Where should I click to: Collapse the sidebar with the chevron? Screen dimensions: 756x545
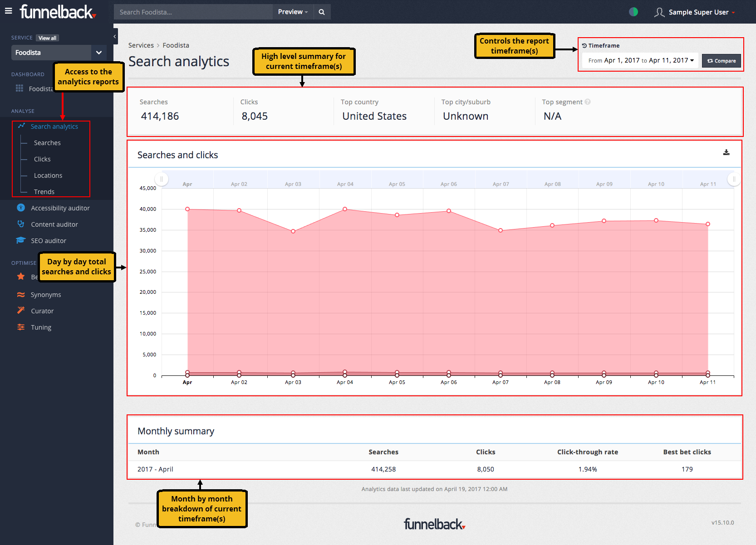(x=114, y=36)
